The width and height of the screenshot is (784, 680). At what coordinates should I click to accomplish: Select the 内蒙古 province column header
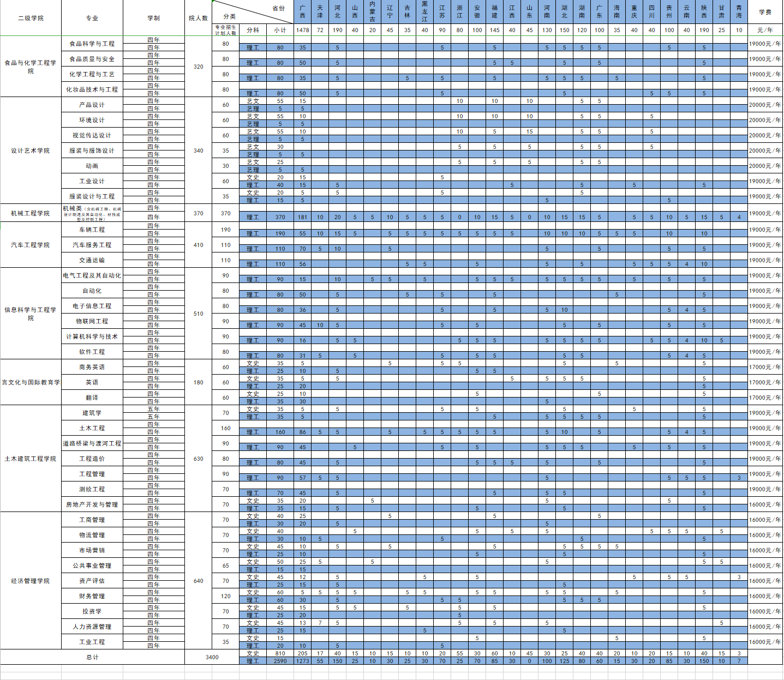(x=372, y=12)
